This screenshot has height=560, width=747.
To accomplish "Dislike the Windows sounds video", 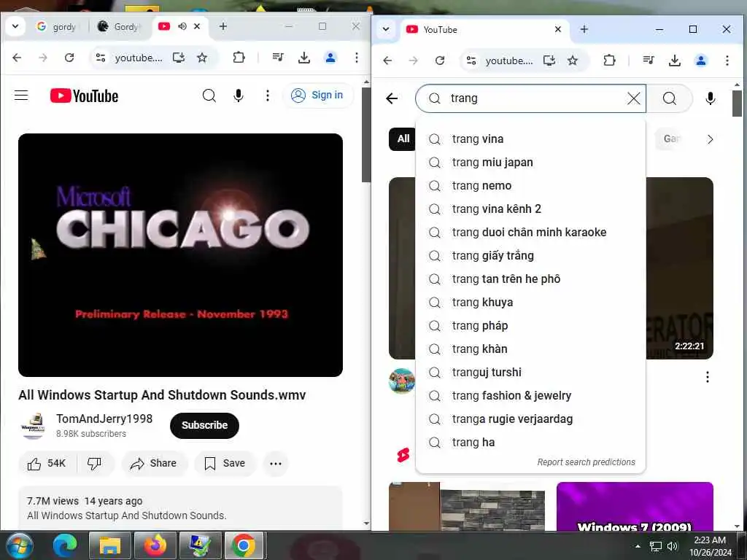I will click(x=95, y=463).
